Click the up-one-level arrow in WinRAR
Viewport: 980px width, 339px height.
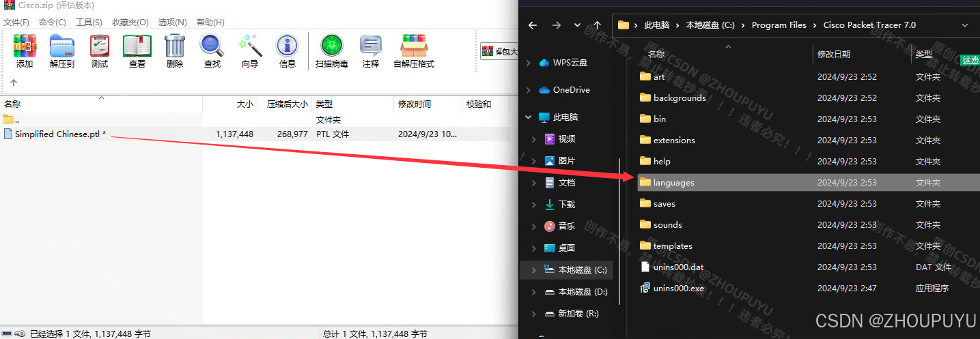pyautogui.click(x=14, y=83)
